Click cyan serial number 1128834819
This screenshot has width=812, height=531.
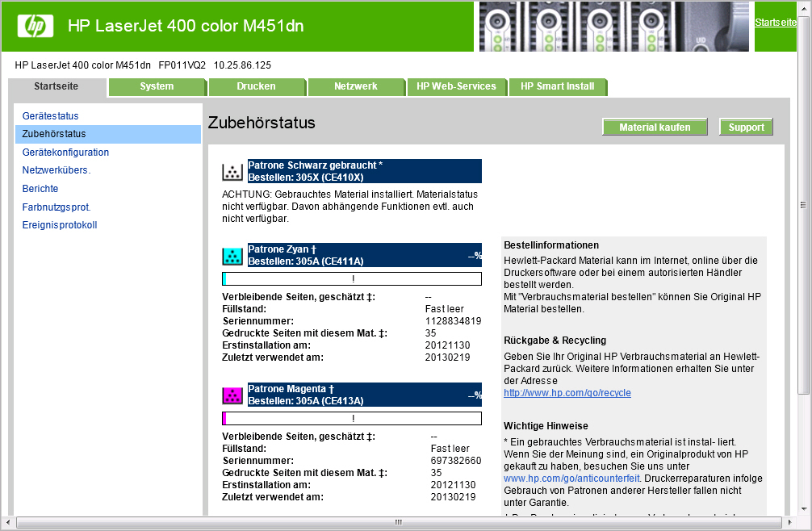click(453, 321)
